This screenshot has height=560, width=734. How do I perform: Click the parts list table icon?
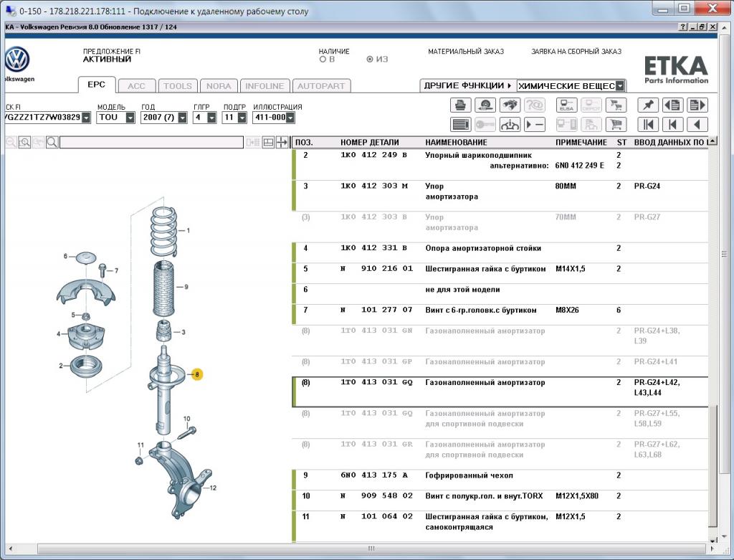(x=461, y=125)
